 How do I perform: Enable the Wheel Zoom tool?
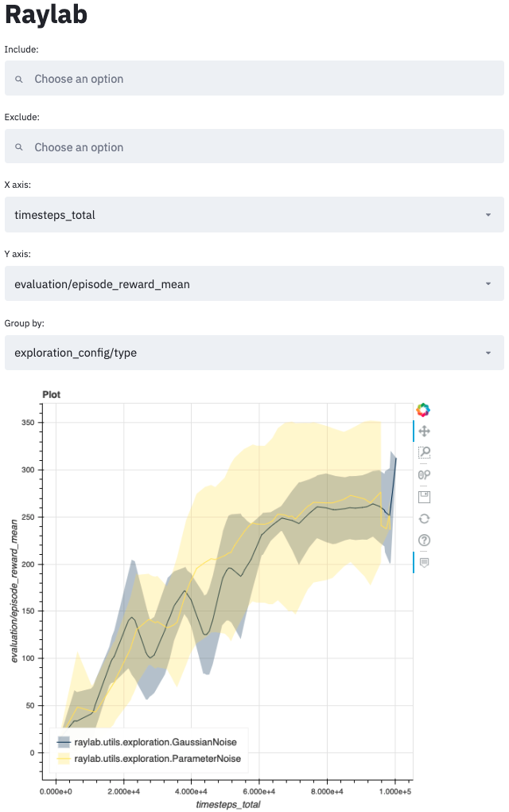(x=424, y=475)
